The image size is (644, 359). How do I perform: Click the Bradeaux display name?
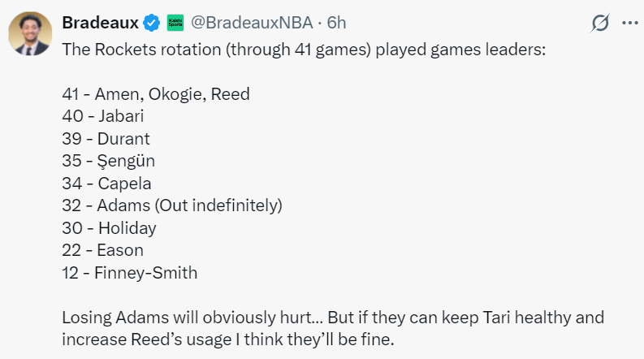[x=102, y=24]
